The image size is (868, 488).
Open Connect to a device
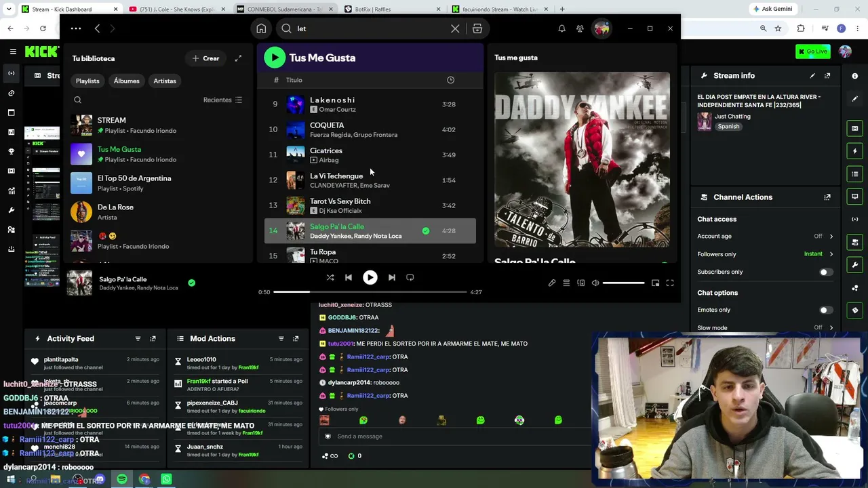[581, 283]
